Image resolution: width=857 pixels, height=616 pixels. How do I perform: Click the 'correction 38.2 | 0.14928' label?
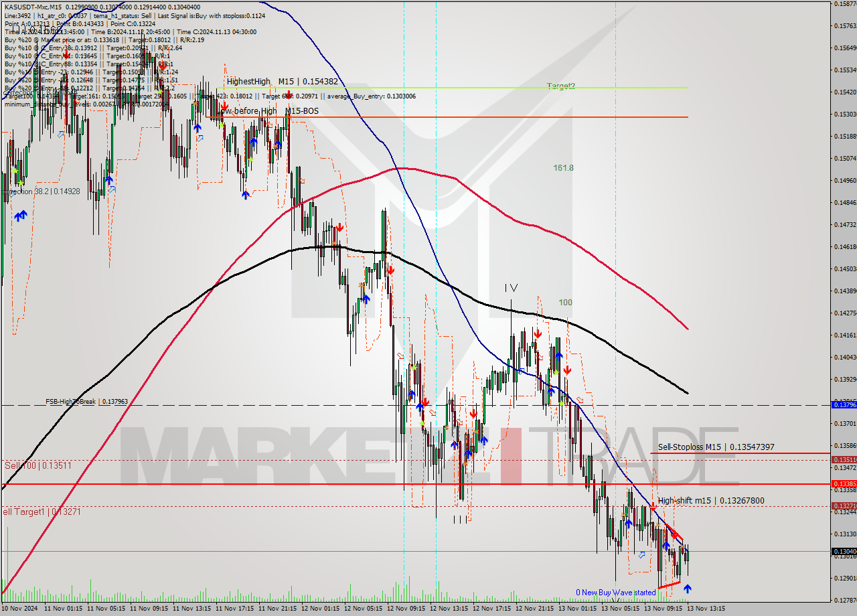coord(42,191)
